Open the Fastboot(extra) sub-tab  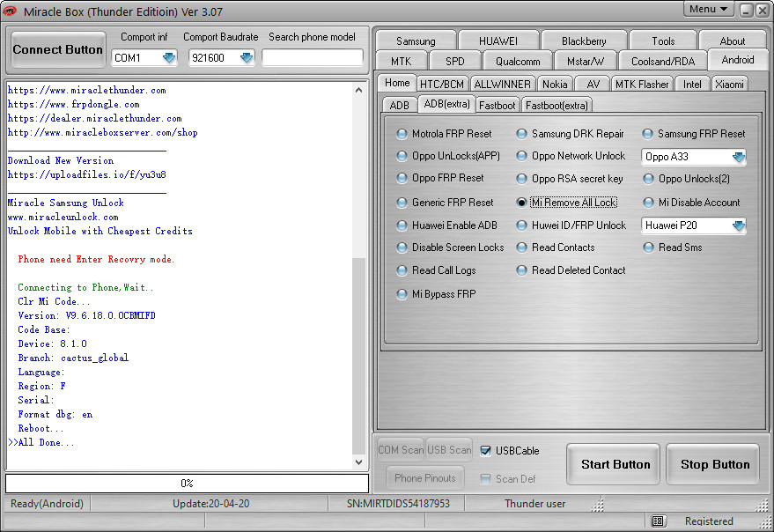pos(557,105)
